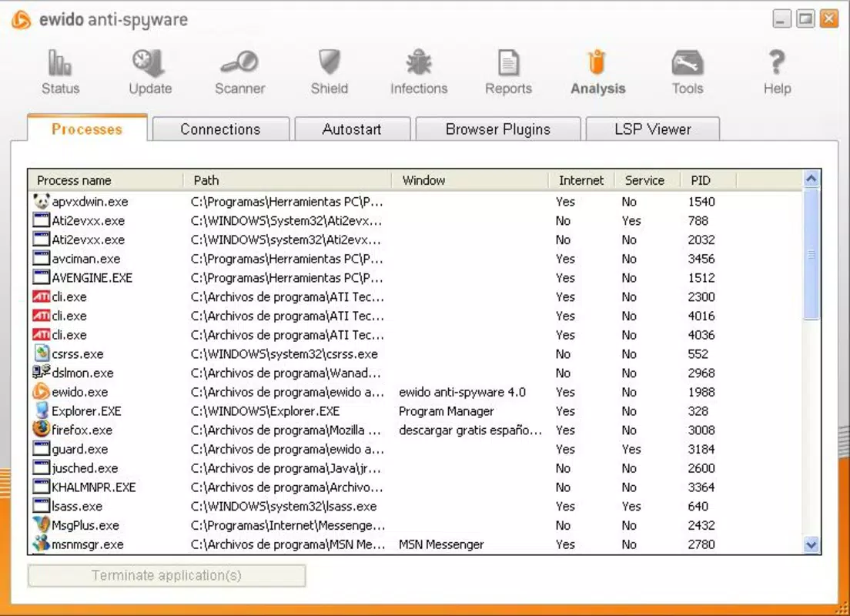This screenshot has height=616, width=850.
Task: Select Ati2evxx.exe with PID 788
Action: [88, 221]
